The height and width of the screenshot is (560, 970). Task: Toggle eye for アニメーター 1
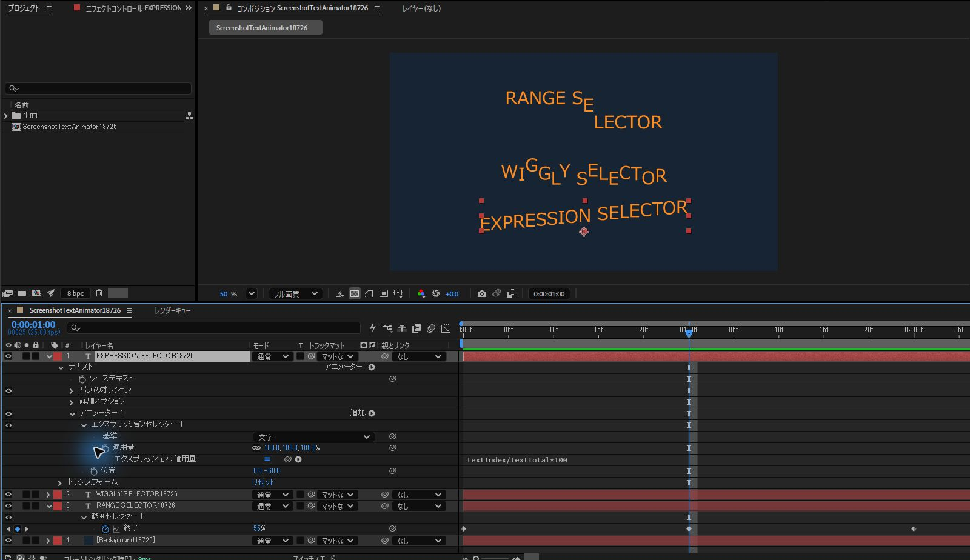tap(8, 414)
